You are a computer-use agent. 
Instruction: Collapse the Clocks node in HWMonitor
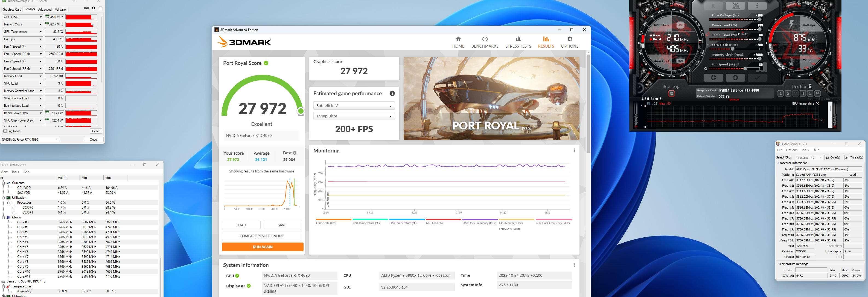point(3,217)
